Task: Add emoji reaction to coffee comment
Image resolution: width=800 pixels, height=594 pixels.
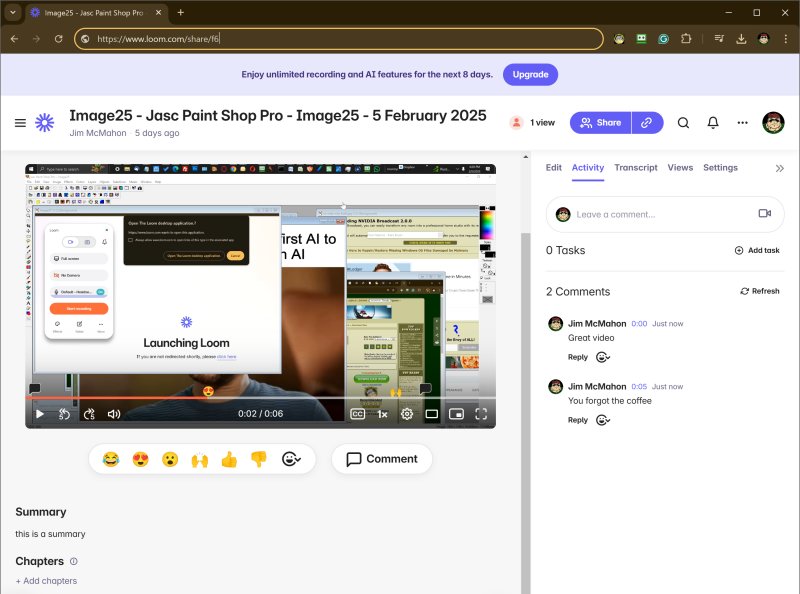Action: (603, 420)
